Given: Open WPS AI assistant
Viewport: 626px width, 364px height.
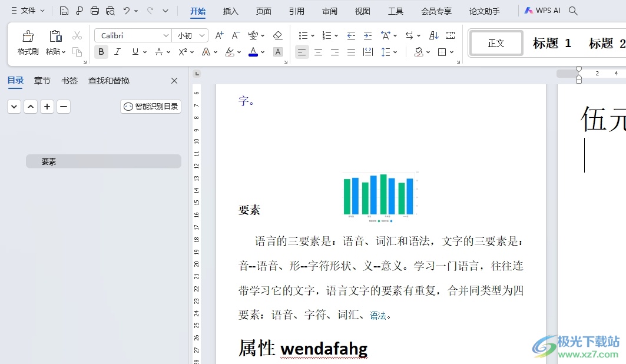Looking at the screenshot, I should coord(542,11).
